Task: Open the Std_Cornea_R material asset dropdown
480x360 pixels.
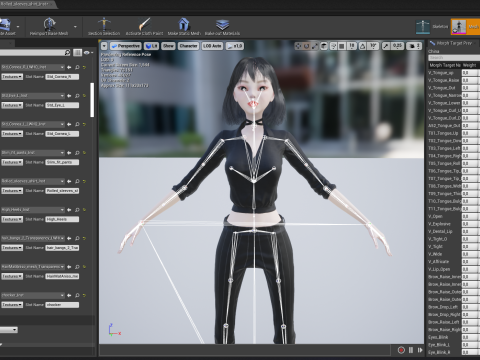Action: pyautogui.click(x=32, y=67)
